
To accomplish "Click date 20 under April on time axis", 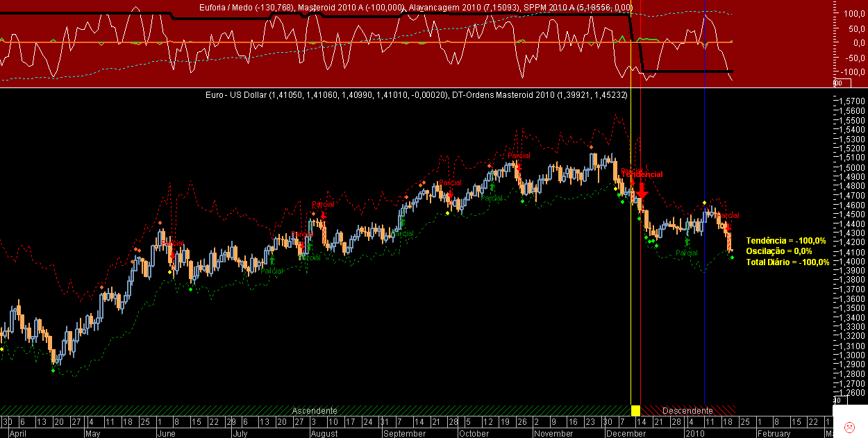I will pos(58,422).
